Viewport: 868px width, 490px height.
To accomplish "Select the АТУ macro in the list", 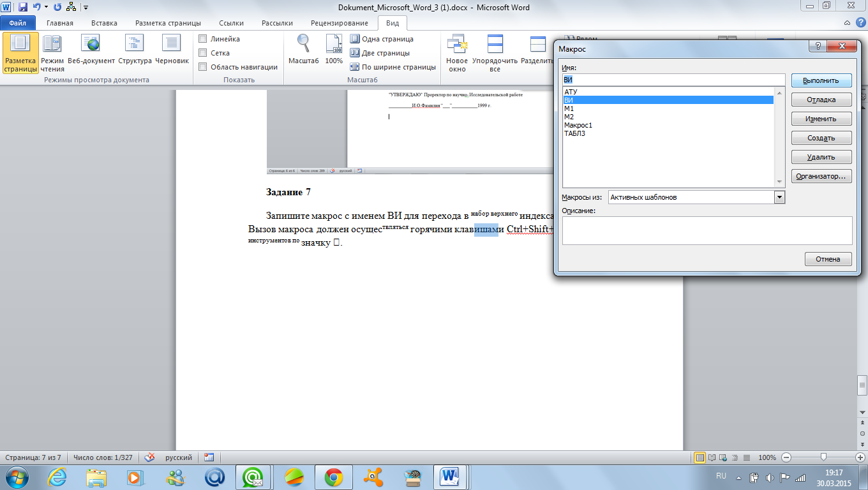I will [x=668, y=92].
